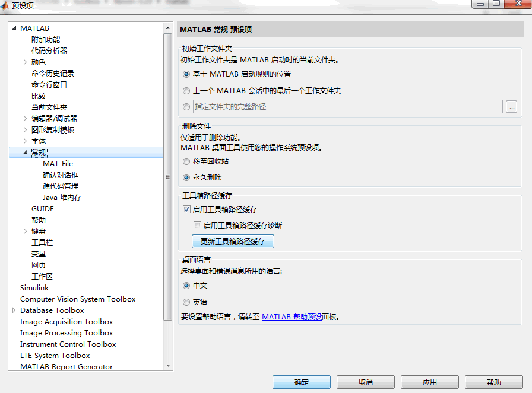Select the specify-folder-path radio button
The width and height of the screenshot is (532, 393).
186,107
